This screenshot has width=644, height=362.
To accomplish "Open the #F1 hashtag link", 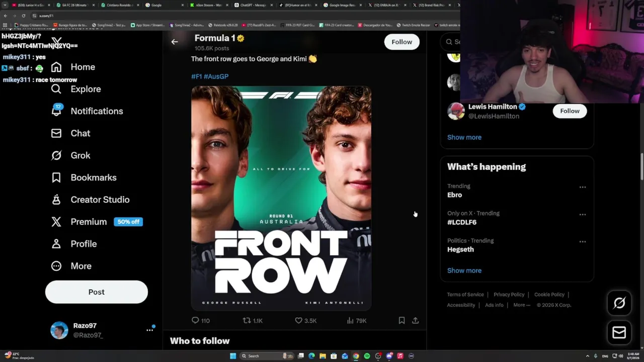I will click(196, 76).
